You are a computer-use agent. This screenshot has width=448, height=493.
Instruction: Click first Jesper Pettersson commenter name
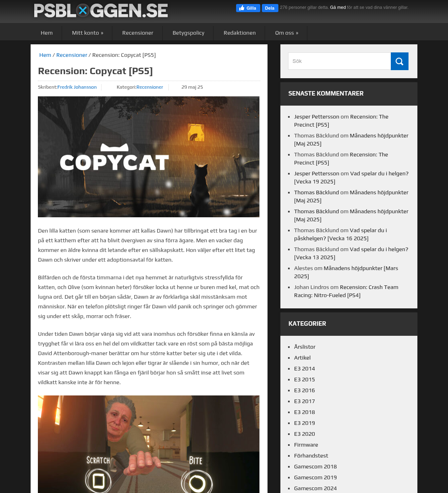317,117
